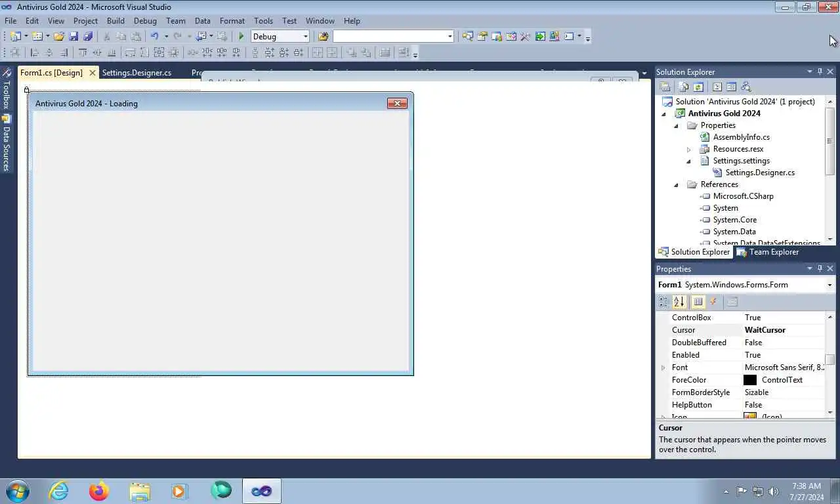The width and height of the screenshot is (840, 504).
Task: Switch Properties to Categorized view
Action: pos(663,302)
